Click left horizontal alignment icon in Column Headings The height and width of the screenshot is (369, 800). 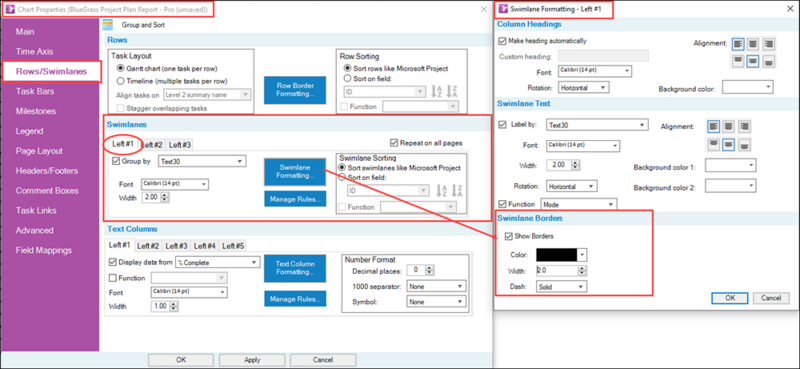738,44
